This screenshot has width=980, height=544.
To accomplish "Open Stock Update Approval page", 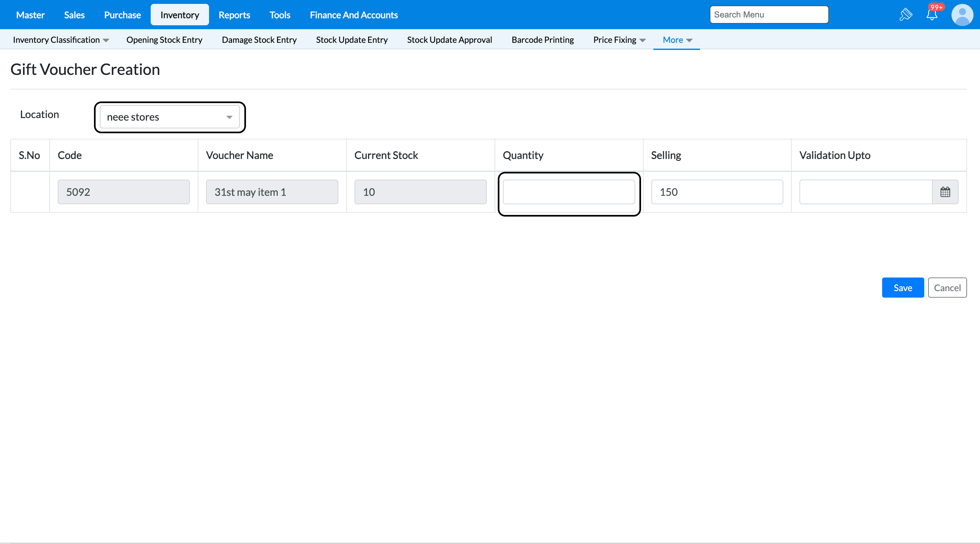I will click(449, 40).
